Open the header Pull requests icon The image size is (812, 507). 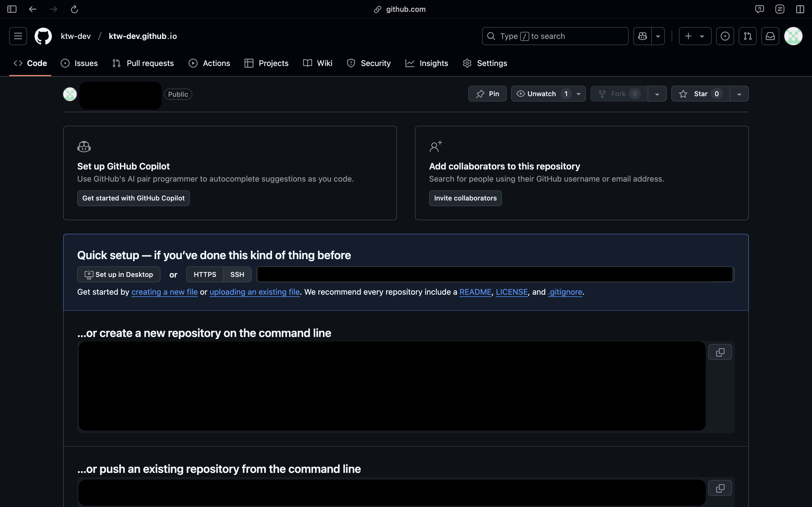coord(748,36)
